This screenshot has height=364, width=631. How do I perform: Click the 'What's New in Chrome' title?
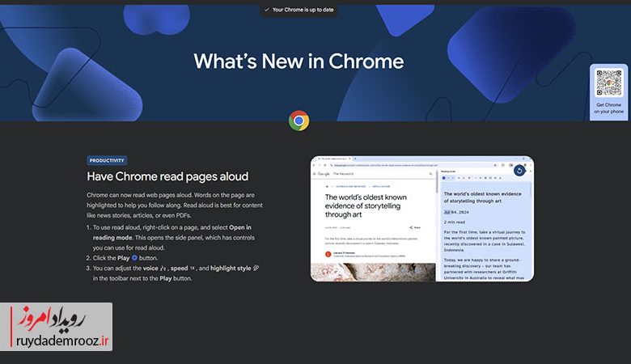coord(299,61)
